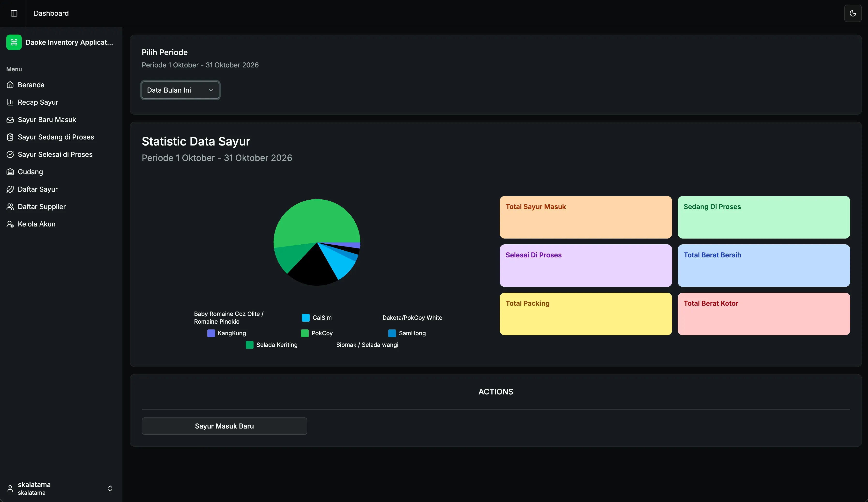Go to Recap Sayur page

pyautogui.click(x=61, y=102)
